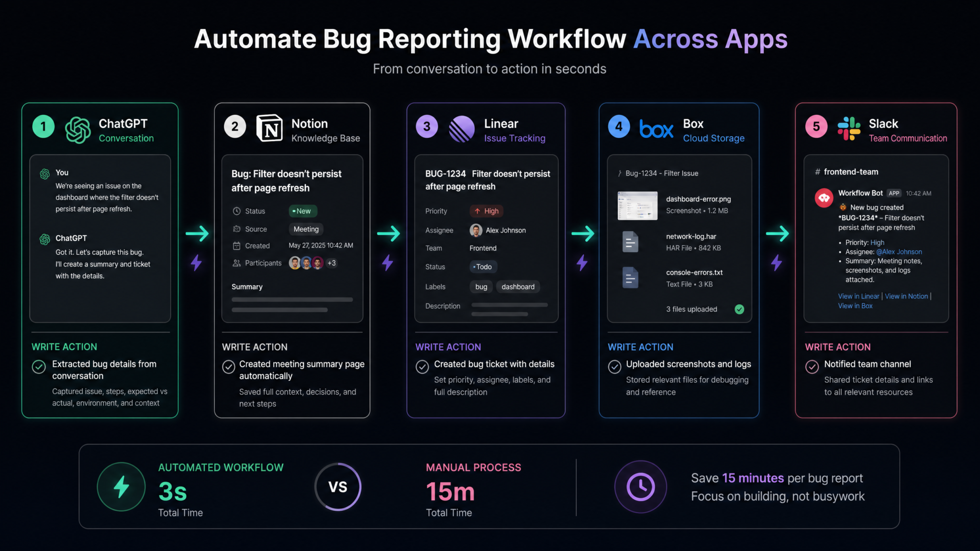Click the +3 participants badge
980x551 pixels.
332,263
